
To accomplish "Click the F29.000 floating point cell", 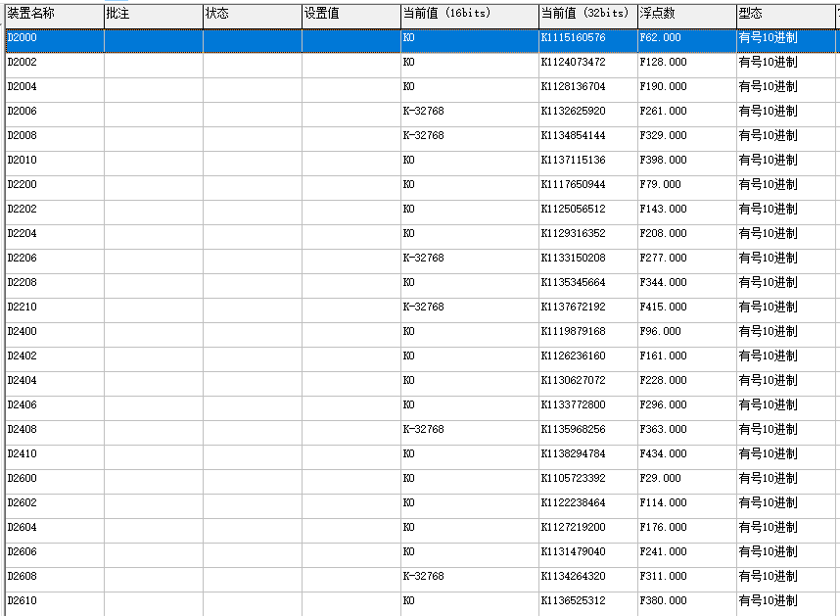I will click(x=660, y=479).
